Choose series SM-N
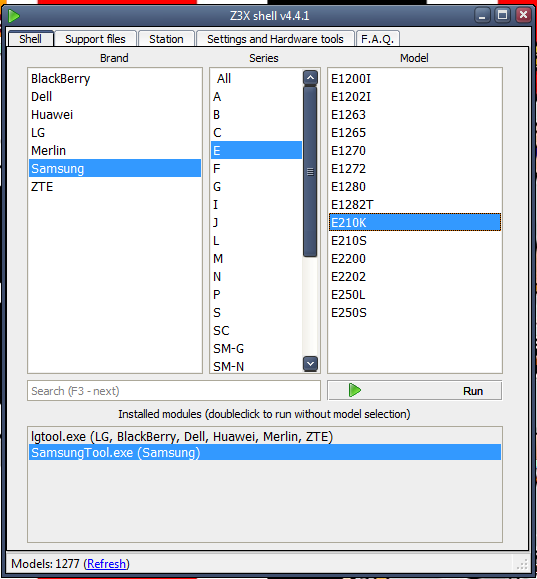This screenshot has height=579, width=537. [256, 366]
